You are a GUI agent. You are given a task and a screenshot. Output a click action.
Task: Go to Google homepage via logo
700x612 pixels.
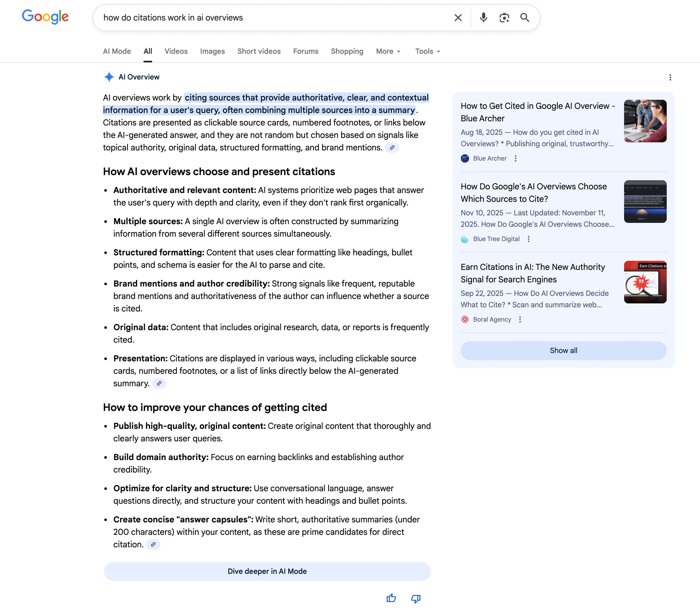point(46,17)
